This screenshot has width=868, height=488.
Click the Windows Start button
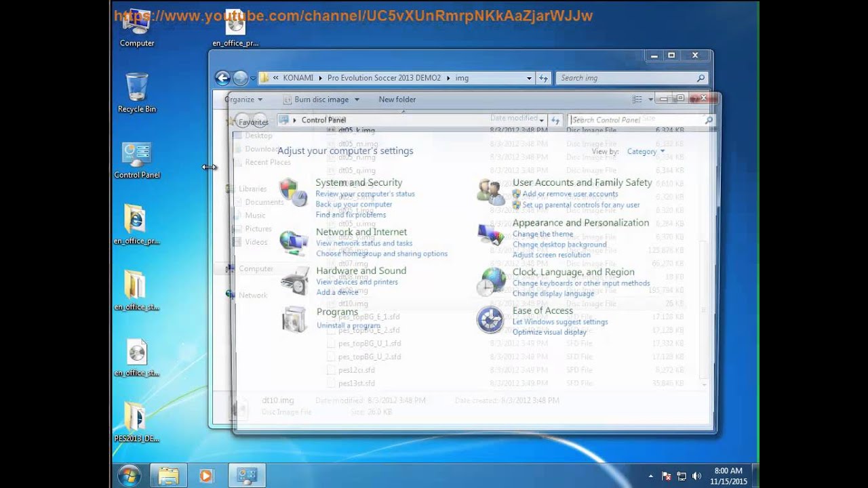(129, 475)
